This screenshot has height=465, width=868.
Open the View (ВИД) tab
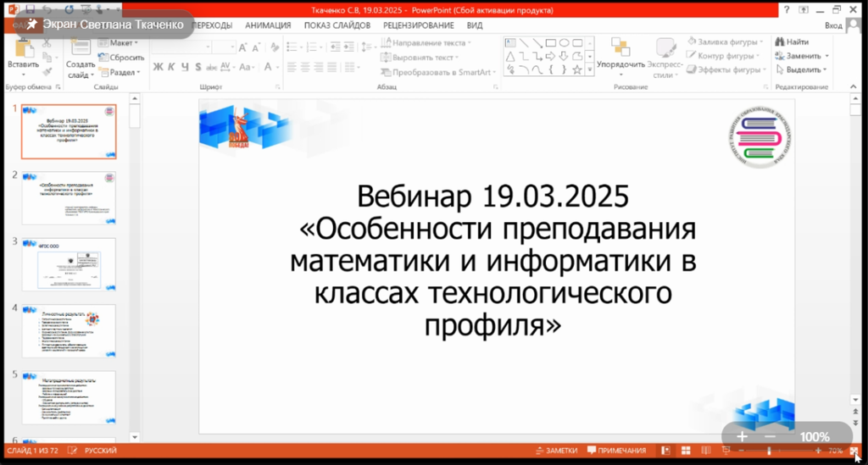click(x=475, y=25)
